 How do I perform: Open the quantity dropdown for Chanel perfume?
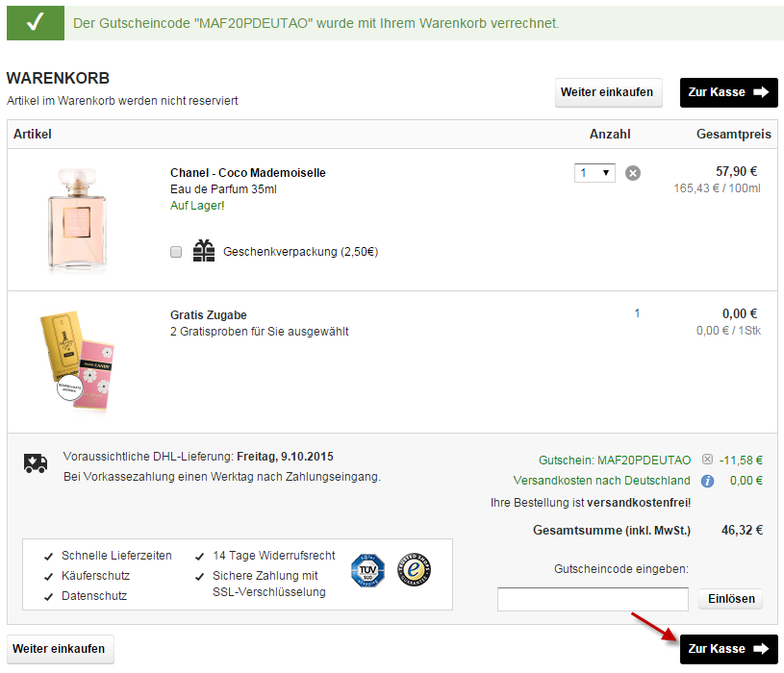pos(594,173)
